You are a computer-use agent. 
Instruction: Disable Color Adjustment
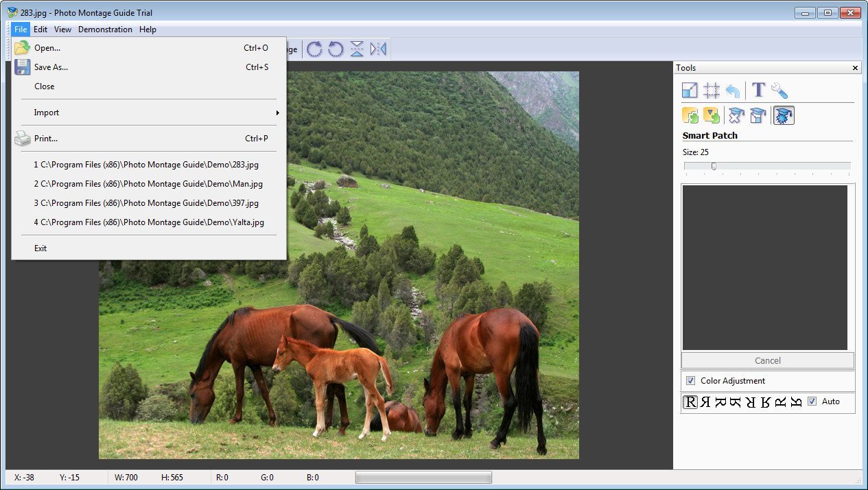(690, 381)
